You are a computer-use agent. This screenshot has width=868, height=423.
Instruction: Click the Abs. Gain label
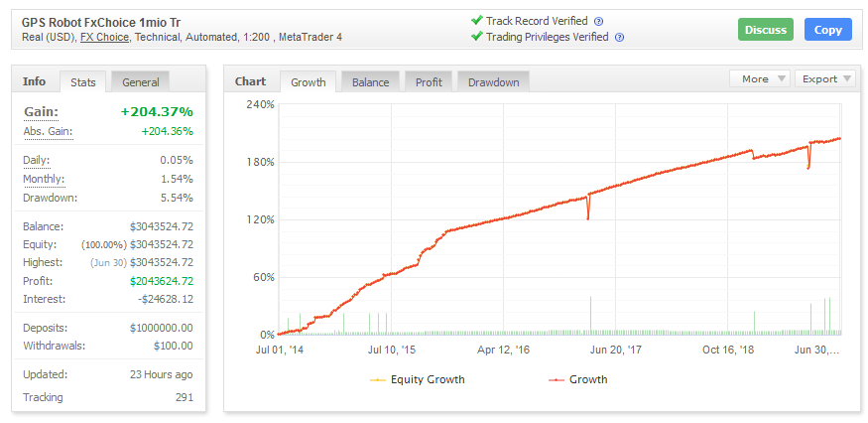coord(49,131)
